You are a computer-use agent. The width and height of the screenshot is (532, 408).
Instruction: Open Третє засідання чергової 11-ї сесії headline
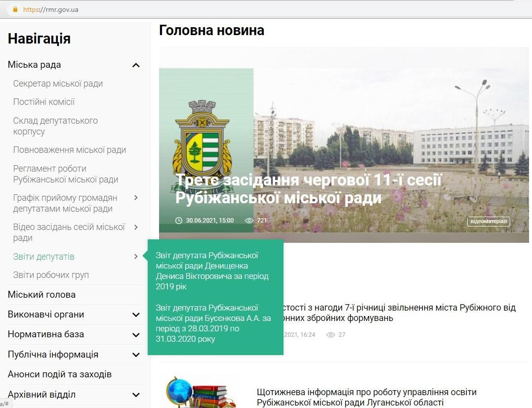[308, 189]
